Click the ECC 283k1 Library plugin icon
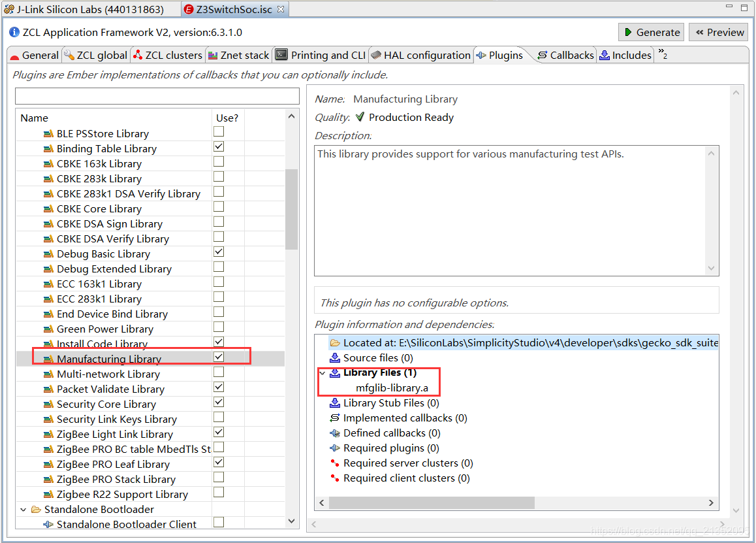This screenshot has width=756, height=543. click(48, 299)
